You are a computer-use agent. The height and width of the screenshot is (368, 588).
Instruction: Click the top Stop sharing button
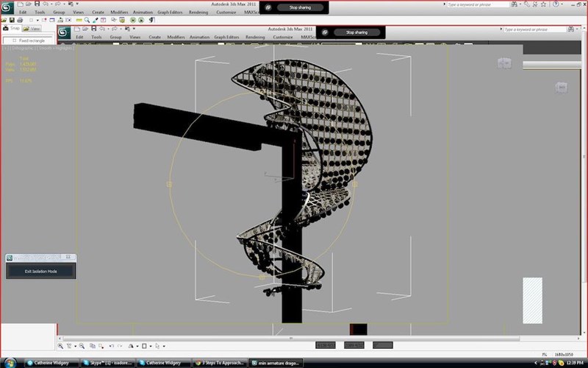300,7
